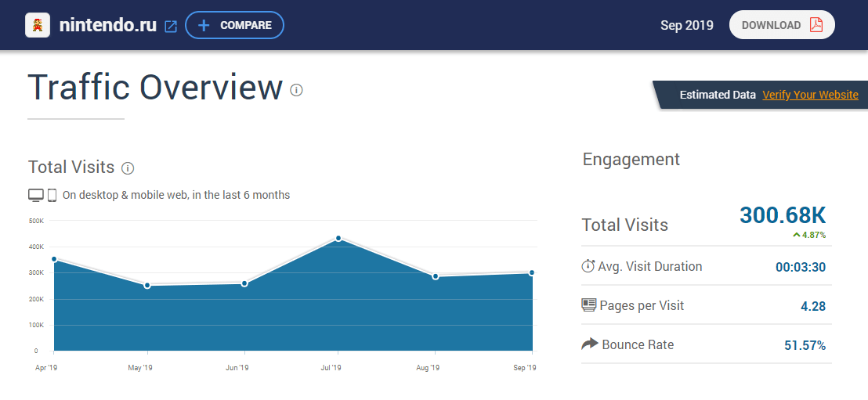Click the nintendo.ru Mario favicon
This screenshot has height=400, width=868.
tap(38, 25)
